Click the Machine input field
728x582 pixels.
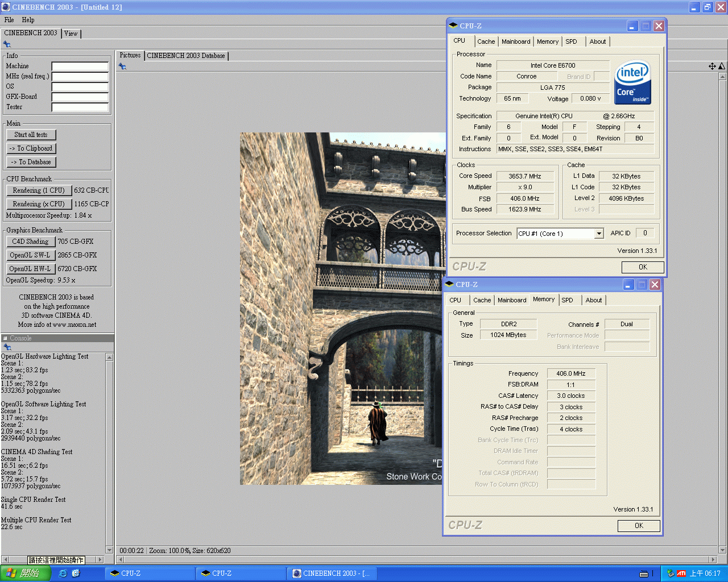(x=80, y=66)
